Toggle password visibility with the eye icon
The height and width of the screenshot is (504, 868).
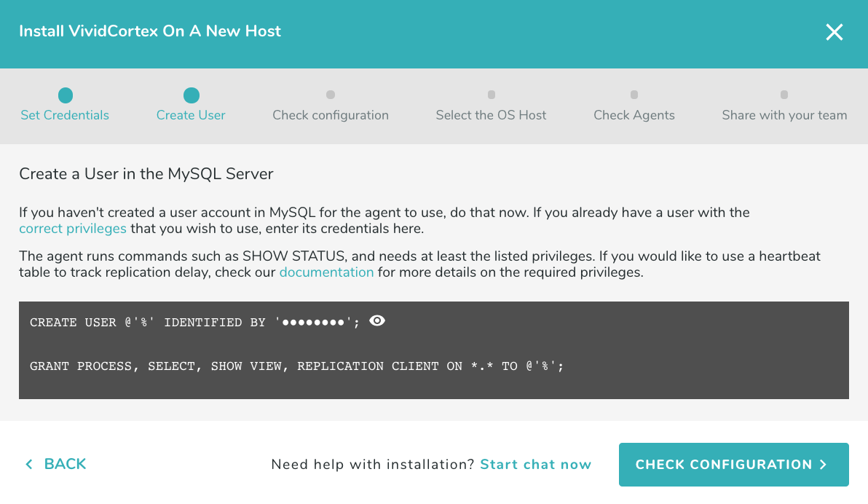point(376,320)
